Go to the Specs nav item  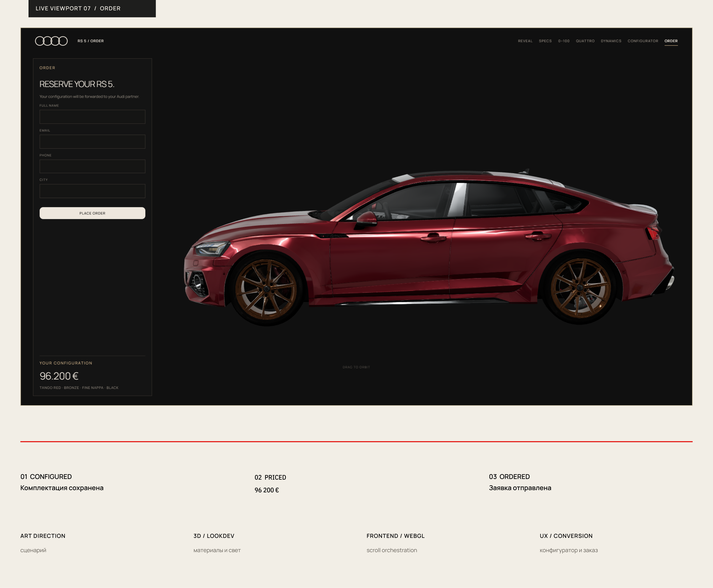tap(545, 41)
